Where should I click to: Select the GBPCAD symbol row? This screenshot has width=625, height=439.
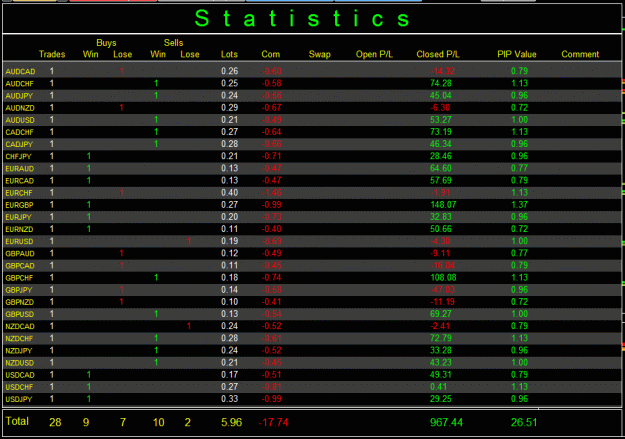click(x=312, y=266)
